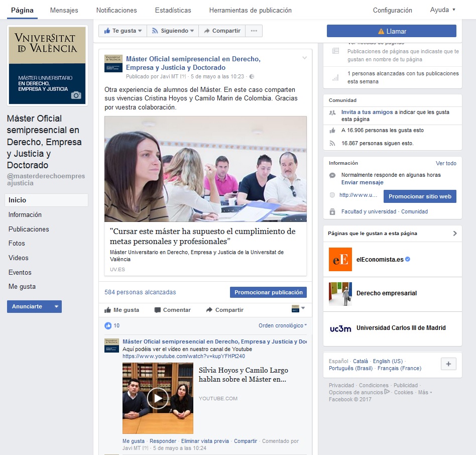Click the article headline "Cursar este máster"
Viewport: 476px width, 455px height.
point(202,236)
